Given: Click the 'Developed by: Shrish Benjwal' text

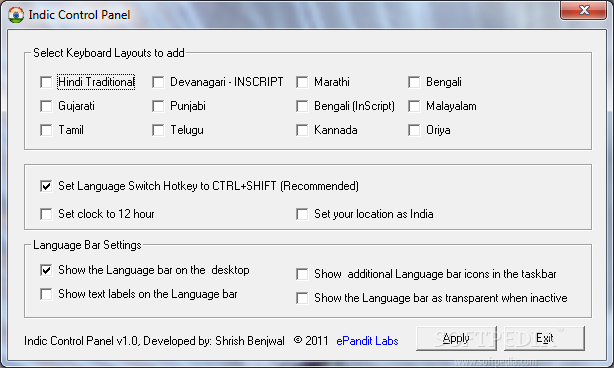Looking at the screenshot, I should pyautogui.click(x=214, y=341).
